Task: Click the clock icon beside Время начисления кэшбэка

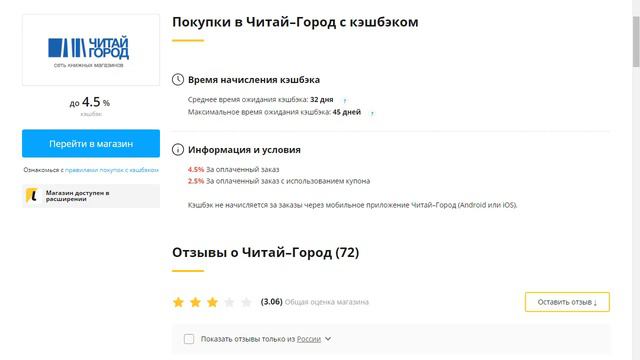Action: pyautogui.click(x=178, y=80)
